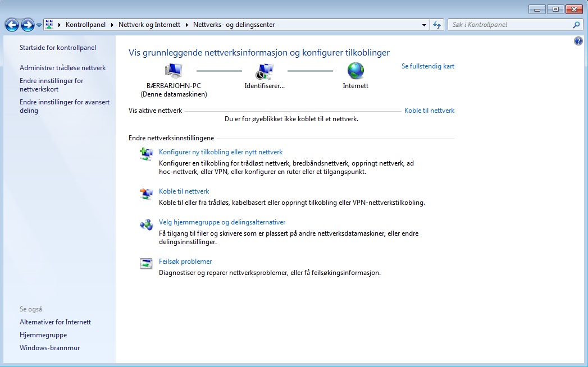Expand the arrow after Nettverk og Internett
The height and width of the screenshot is (367, 588).
pyautogui.click(x=187, y=25)
